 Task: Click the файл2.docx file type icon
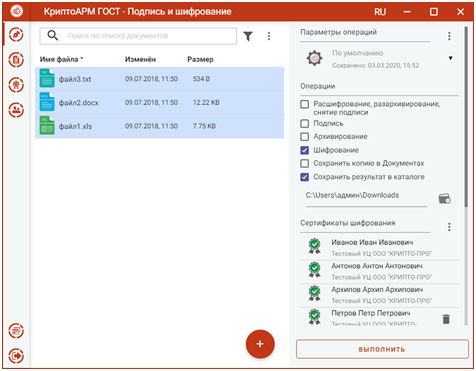tap(47, 102)
